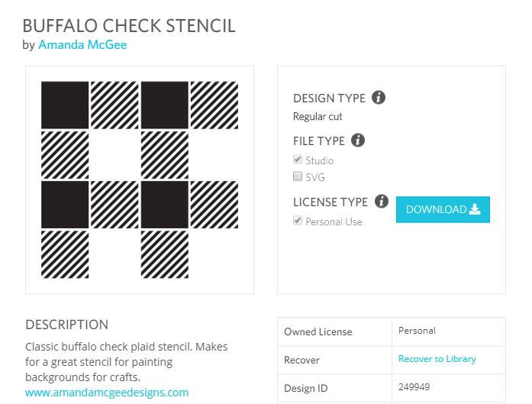The image size is (532, 404).
Task: Click the buffalo check stencil preview image
Action: [x=140, y=179]
